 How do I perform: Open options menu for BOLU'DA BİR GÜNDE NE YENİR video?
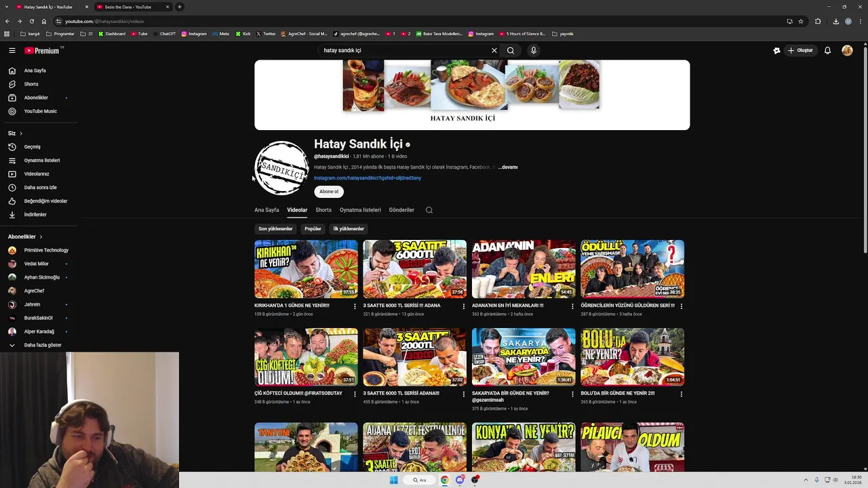click(x=682, y=394)
